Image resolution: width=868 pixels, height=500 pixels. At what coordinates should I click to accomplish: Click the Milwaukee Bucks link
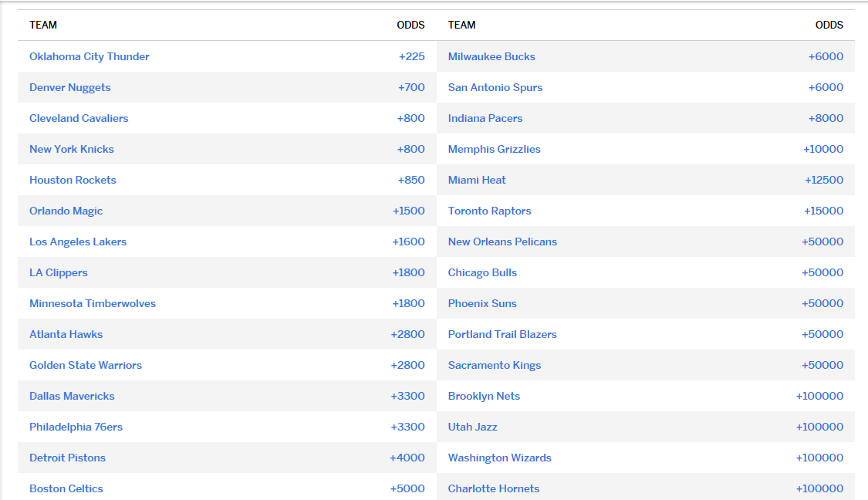(491, 56)
